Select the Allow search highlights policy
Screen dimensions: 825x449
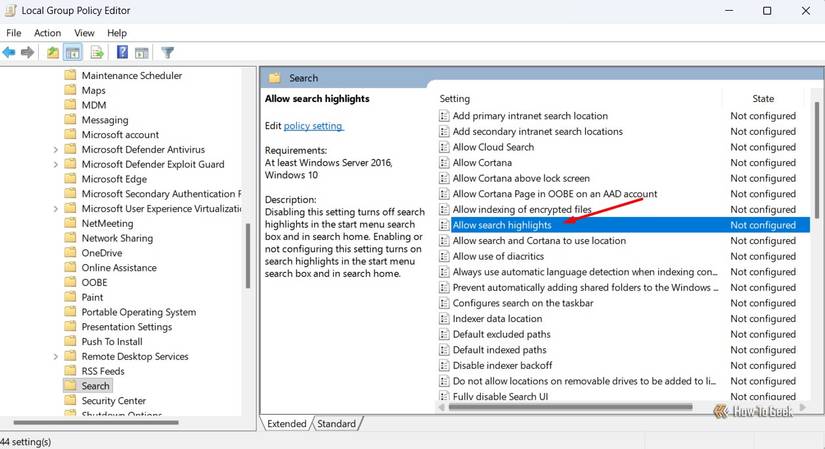click(624, 225)
